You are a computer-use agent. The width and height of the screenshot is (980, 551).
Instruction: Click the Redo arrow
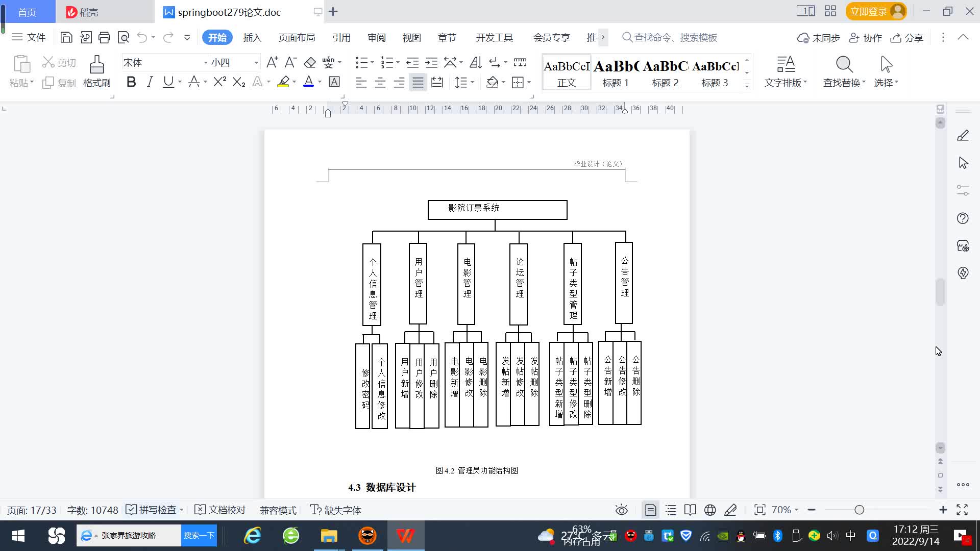click(168, 37)
